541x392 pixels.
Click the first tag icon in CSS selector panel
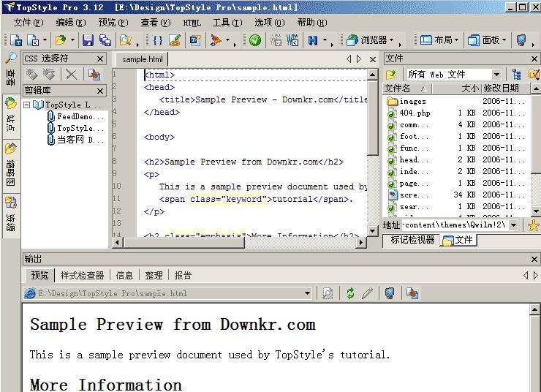[31, 74]
